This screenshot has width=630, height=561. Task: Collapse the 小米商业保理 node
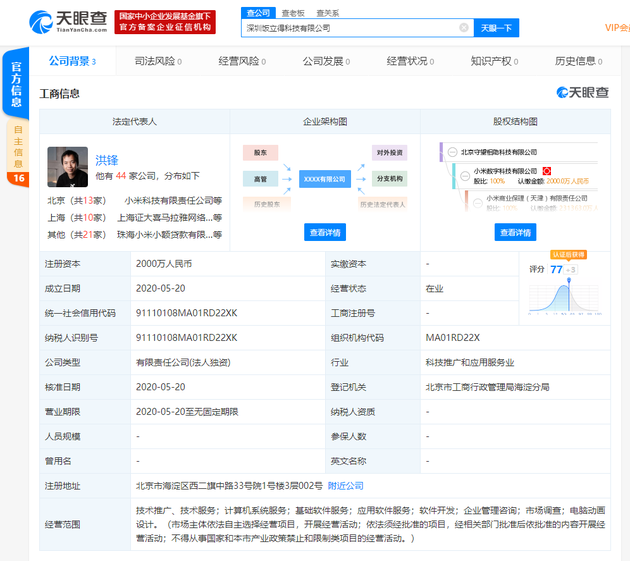(478, 203)
